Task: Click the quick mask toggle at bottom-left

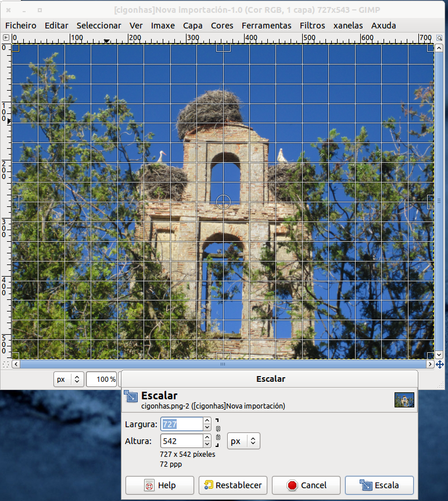Action: tap(6, 364)
